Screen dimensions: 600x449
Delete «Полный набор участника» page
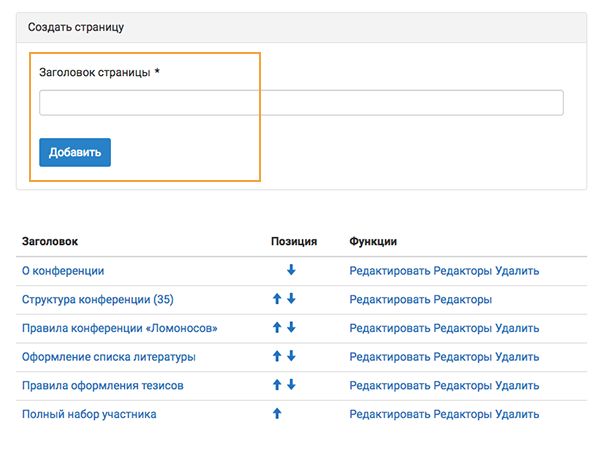pyautogui.click(x=517, y=414)
